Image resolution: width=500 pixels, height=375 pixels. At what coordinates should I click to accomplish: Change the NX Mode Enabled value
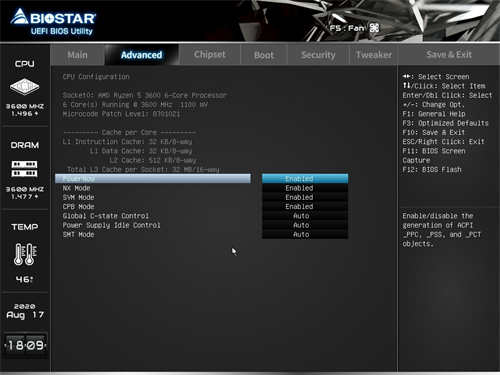tap(305, 188)
